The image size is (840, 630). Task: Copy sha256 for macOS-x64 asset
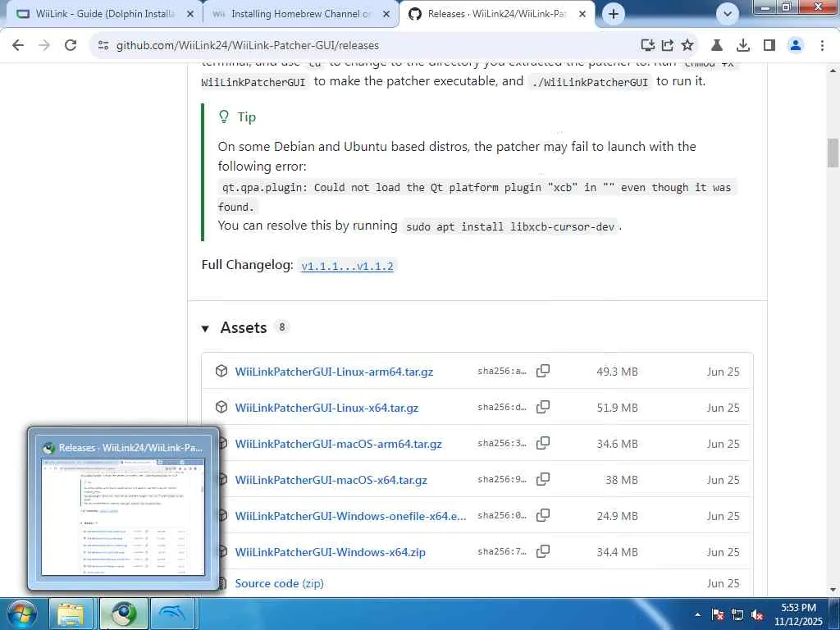tap(543, 479)
